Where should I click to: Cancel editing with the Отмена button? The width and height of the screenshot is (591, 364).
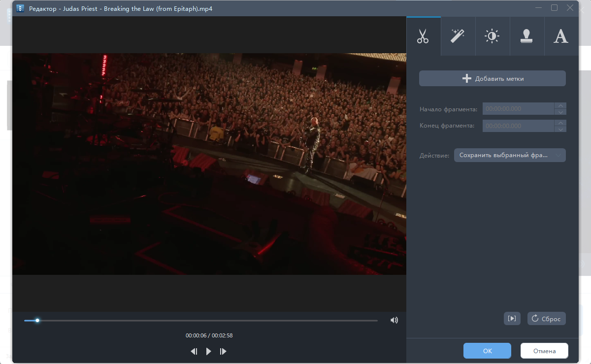[544, 351]
